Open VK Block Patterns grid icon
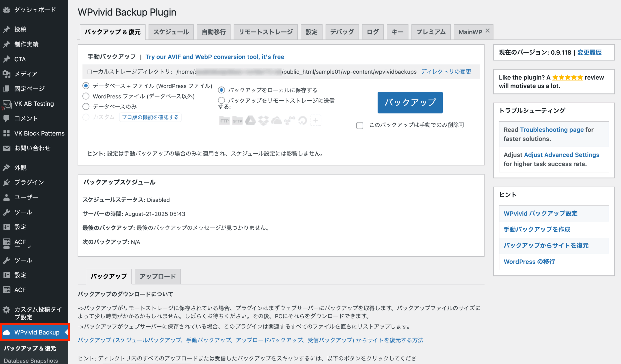 point(7,133)
